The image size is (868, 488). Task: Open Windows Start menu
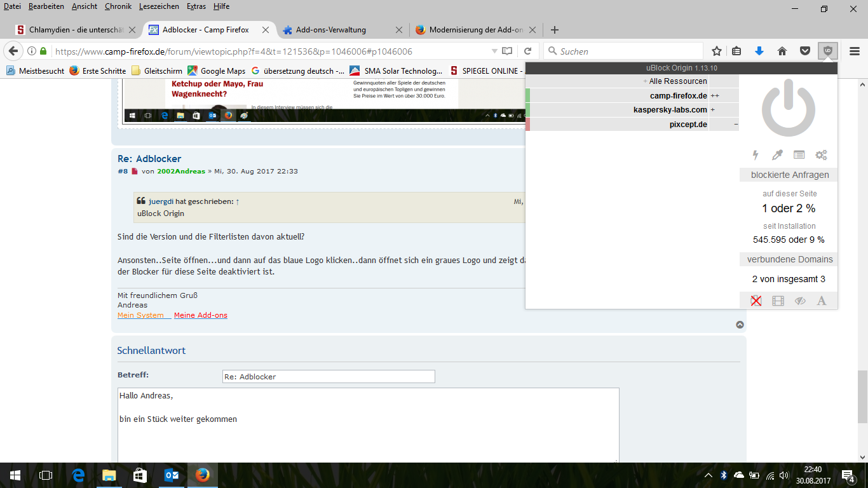tap(15, 475)
